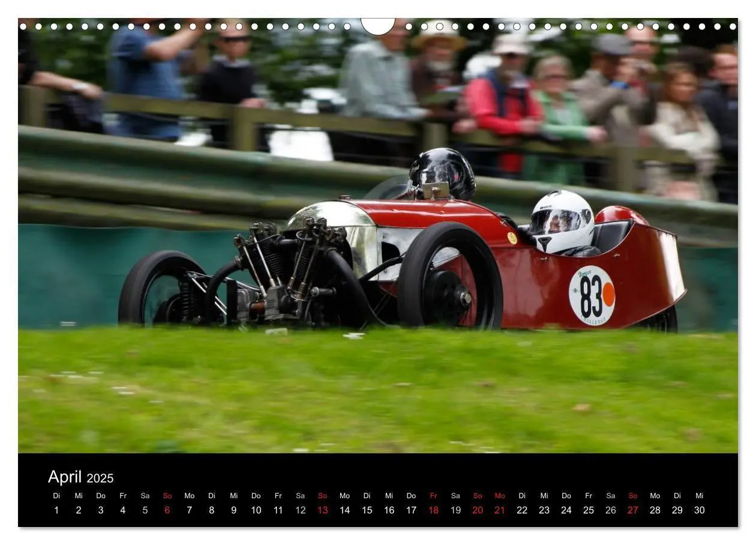
Task: Select date 30 at the strip's end
Action: click(699, 510)
